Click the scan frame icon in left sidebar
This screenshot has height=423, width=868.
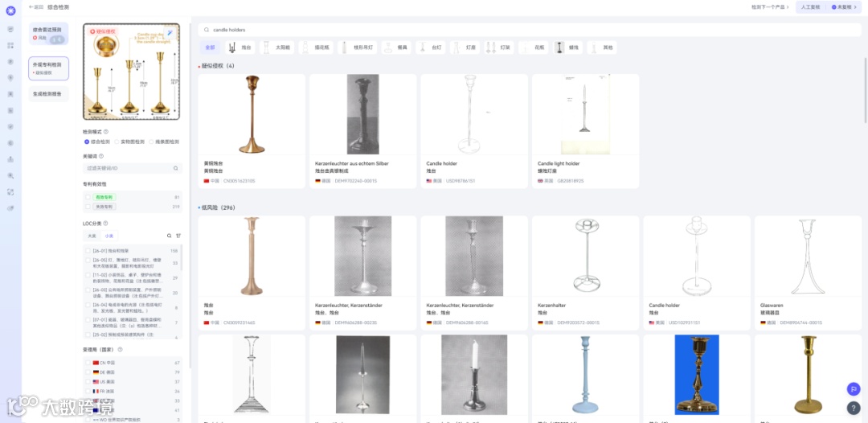click(x=10, y=191)
